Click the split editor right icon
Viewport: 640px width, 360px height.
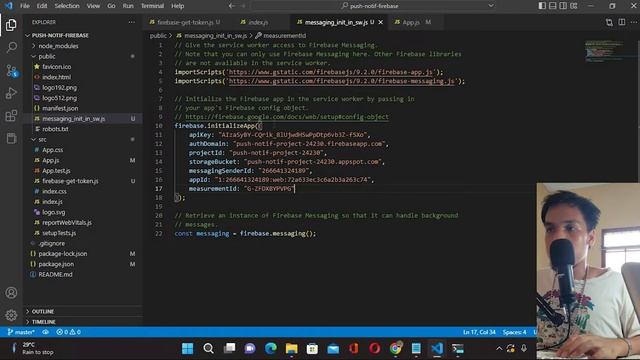coord(622,22)
